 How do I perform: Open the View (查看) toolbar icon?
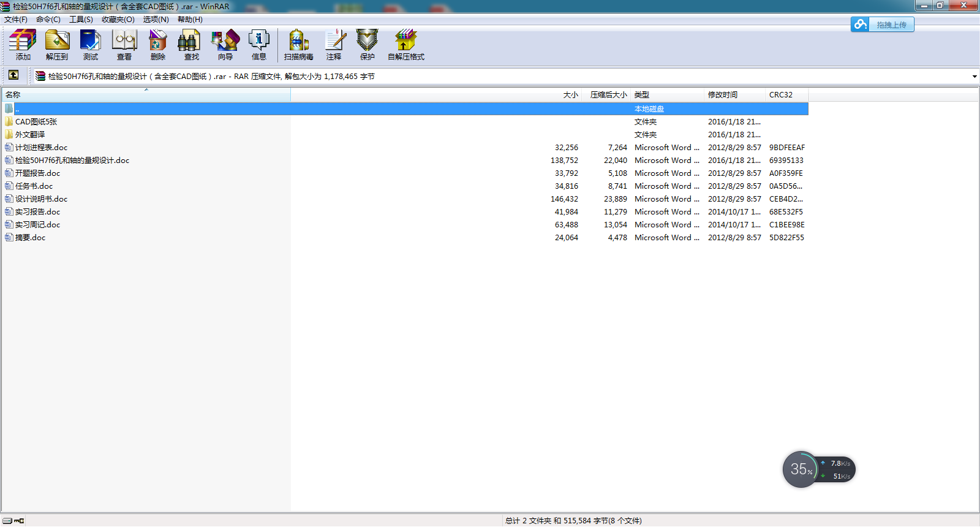click(x=124, y=45)
